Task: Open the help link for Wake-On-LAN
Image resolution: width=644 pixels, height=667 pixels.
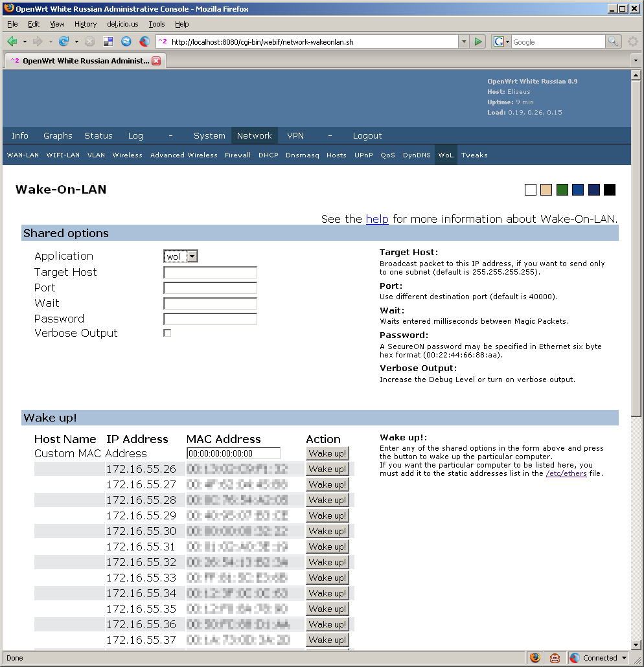Action: click(x=377, y=219)
